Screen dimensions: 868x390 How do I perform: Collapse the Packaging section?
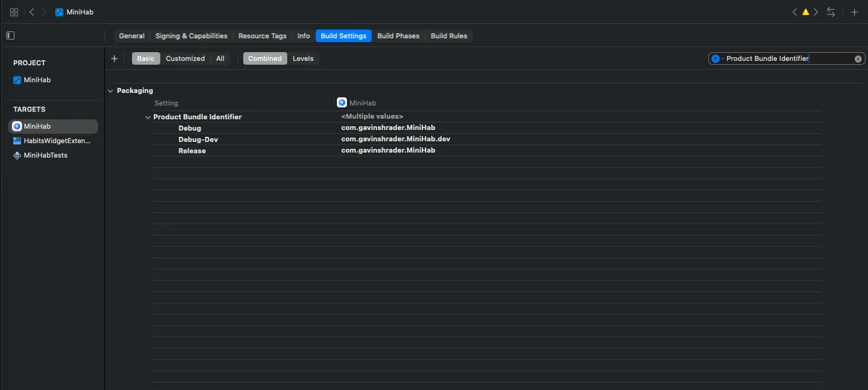point(111,90)
